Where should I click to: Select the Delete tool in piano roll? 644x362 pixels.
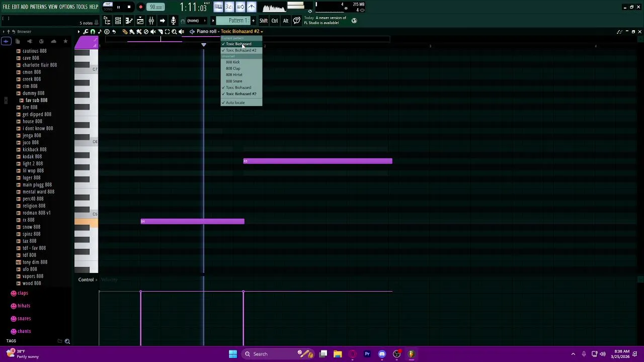146,31
